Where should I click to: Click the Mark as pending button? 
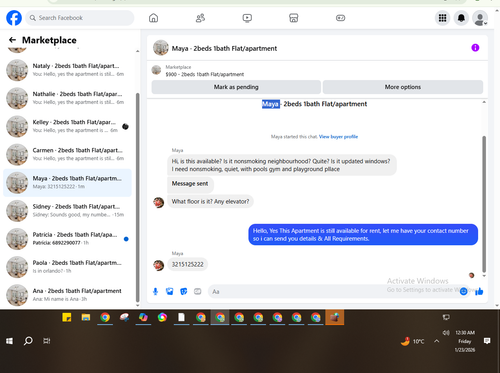[236, 87]
